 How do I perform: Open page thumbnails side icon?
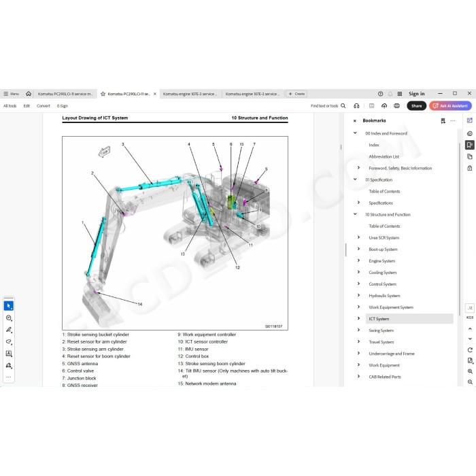click(x=470, y=156)
